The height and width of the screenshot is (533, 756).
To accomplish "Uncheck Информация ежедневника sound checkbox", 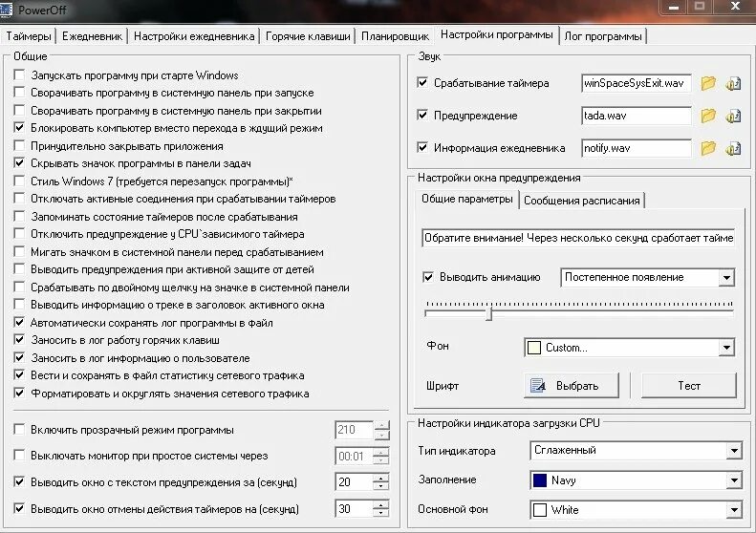I will pos(422,147).
